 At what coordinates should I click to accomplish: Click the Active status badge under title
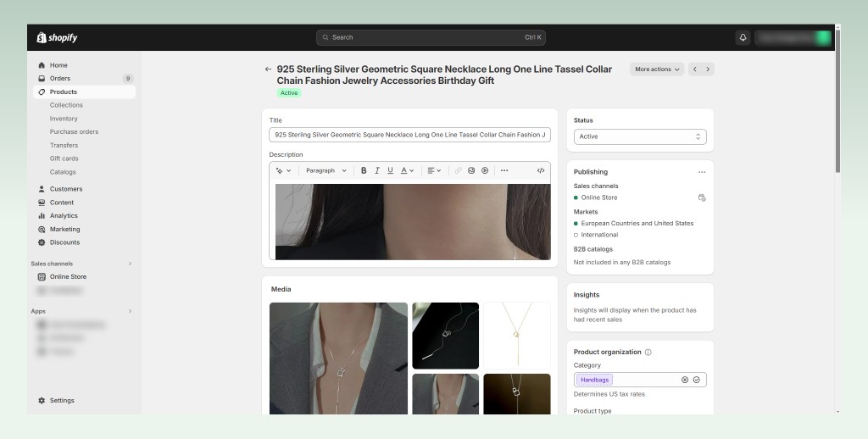coord(289,93)
